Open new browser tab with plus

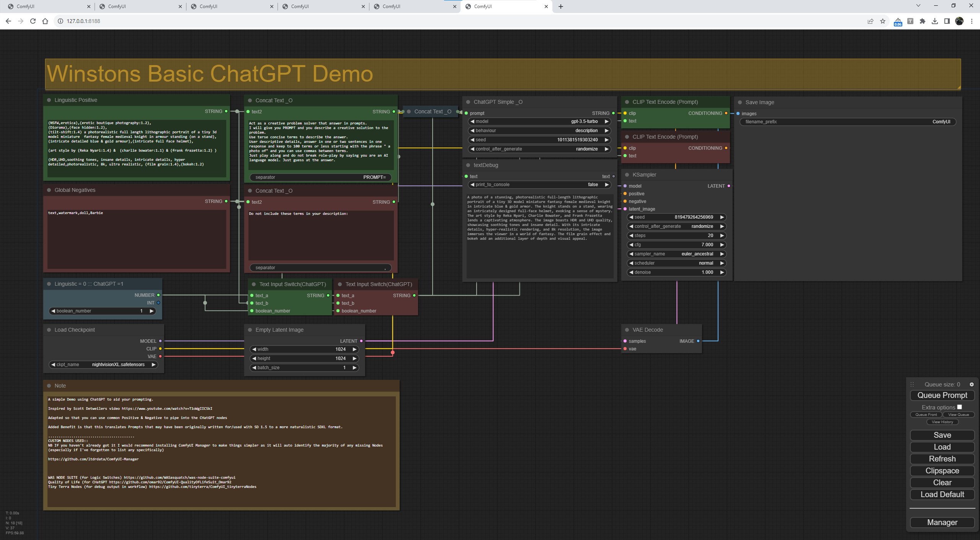coord(561,7)
